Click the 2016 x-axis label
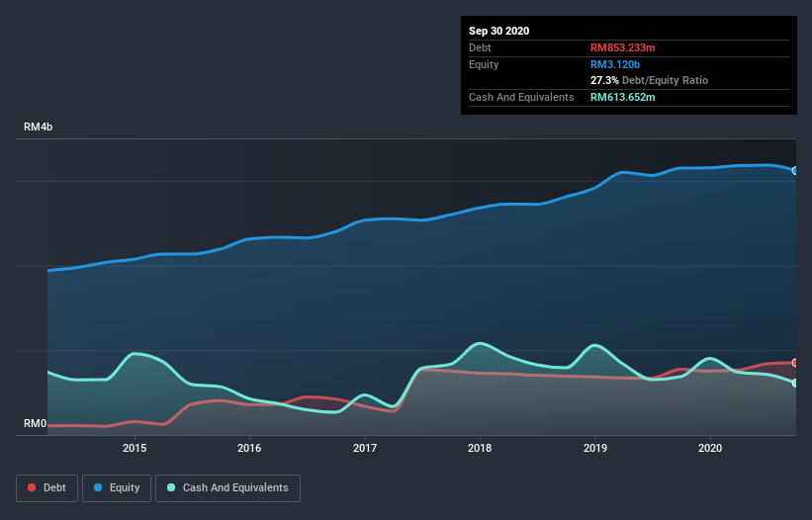Image resolution: width=812 pixels, height=520 pixels. (x=249, y=448)
